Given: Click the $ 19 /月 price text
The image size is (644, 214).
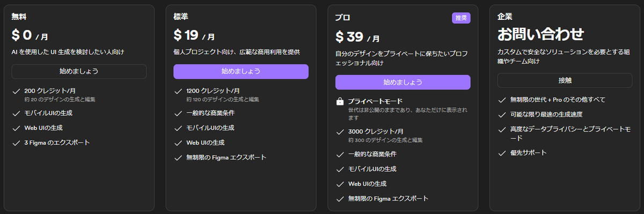Looking at the screenshot, I should [x=194, y=36].
